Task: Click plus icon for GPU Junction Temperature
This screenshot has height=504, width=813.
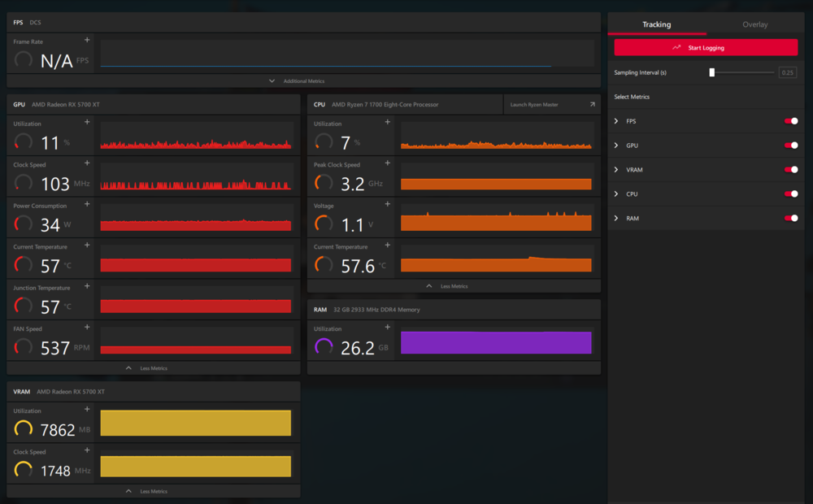Action: click(87, 286)
